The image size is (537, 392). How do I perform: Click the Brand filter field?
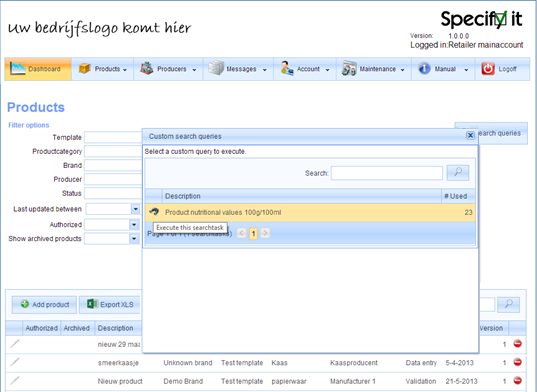(x=113, y=165)
